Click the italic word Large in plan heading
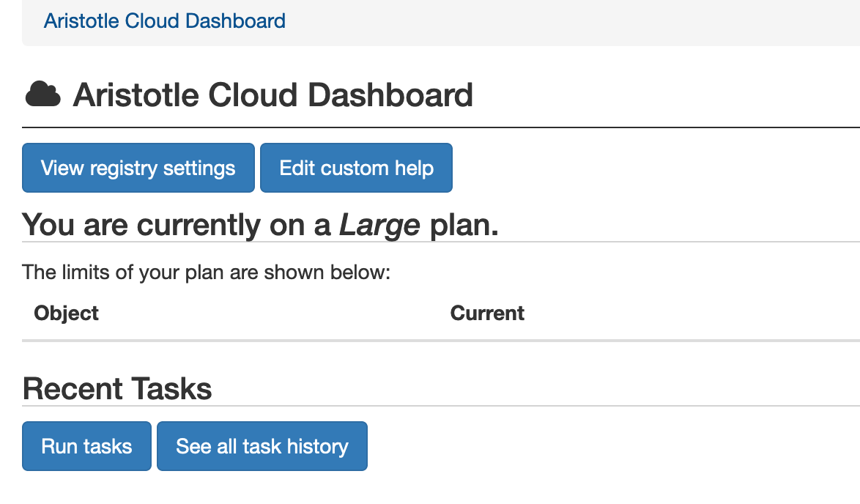The image size is (860, 504). 379,226
